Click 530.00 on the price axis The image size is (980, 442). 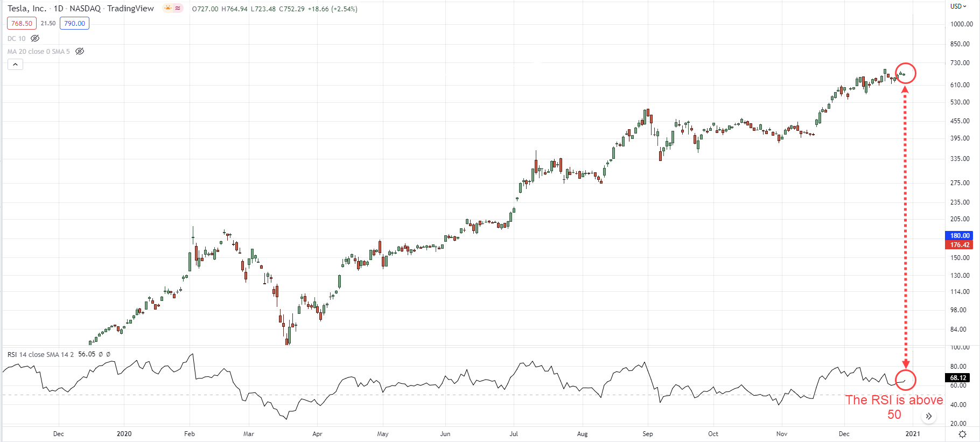tap(960, 102)
